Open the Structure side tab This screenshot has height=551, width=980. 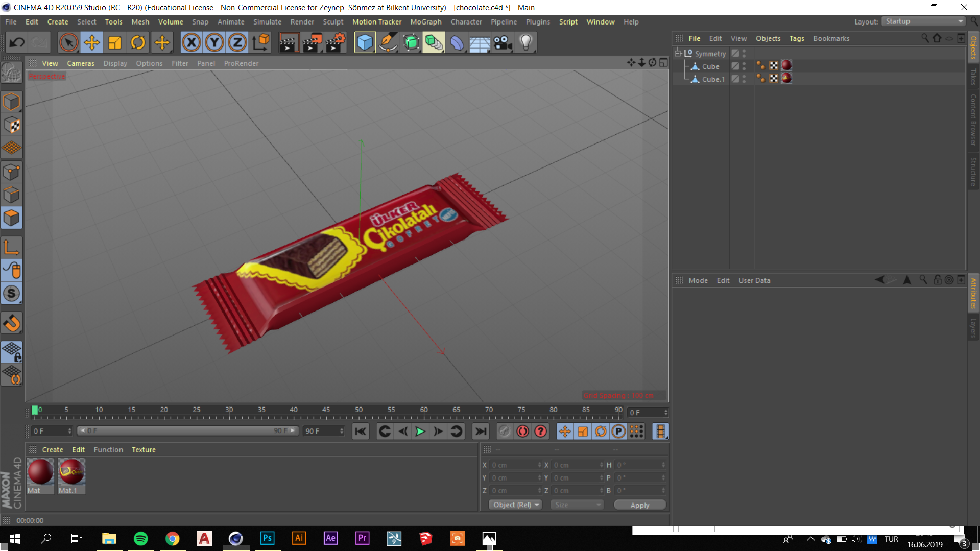pyautogui.click(x=974, y=171)
